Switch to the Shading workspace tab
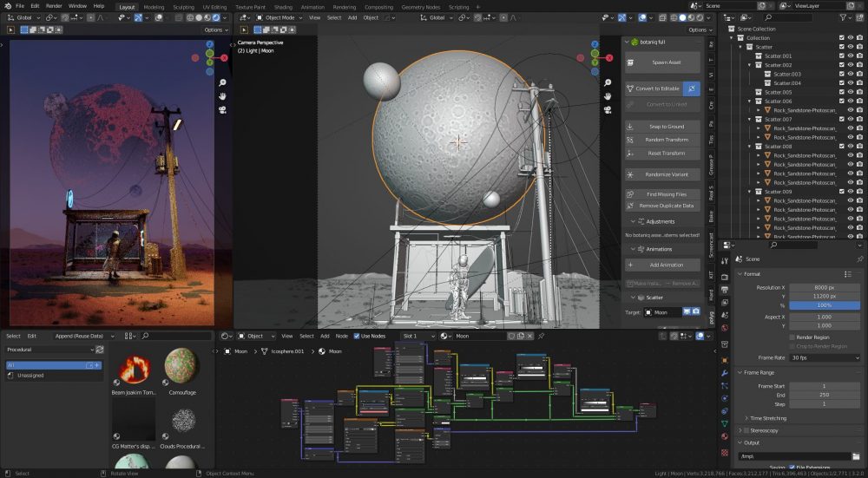This screenshot has height=478, width=868. (283, 7)
